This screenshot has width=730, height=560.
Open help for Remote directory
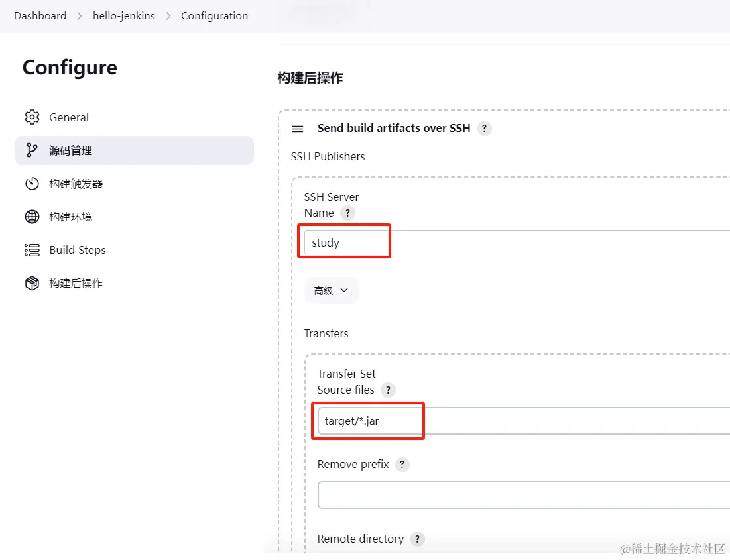418,539
